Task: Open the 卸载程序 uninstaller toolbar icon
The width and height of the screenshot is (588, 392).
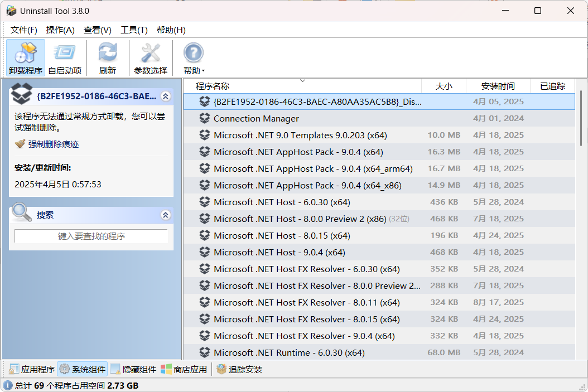Action: coord(26,58)
